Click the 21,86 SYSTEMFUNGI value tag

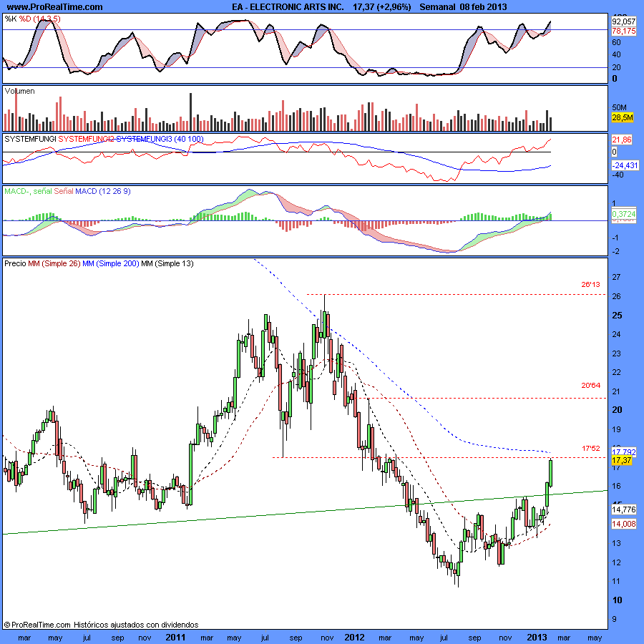coord(621,140)
